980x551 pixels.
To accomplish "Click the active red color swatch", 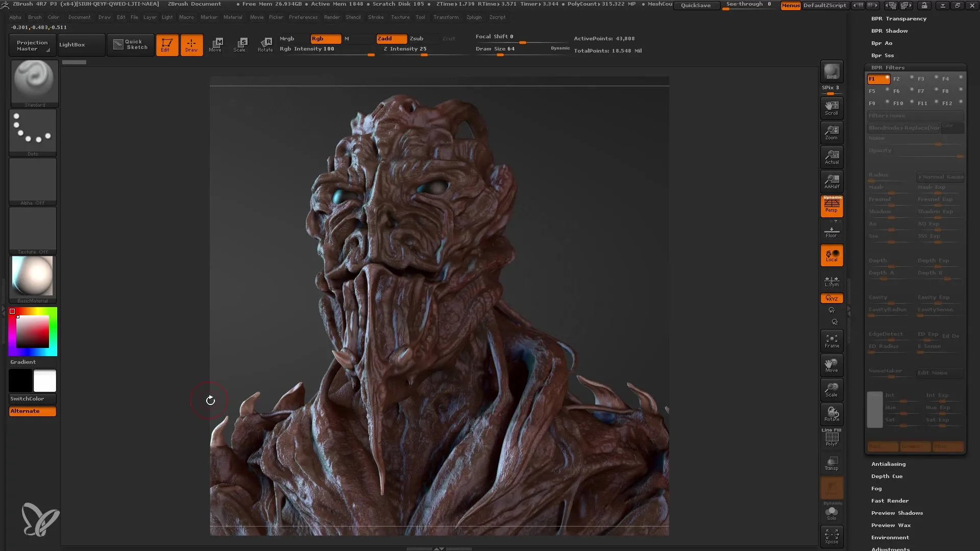I will point(13,312).
